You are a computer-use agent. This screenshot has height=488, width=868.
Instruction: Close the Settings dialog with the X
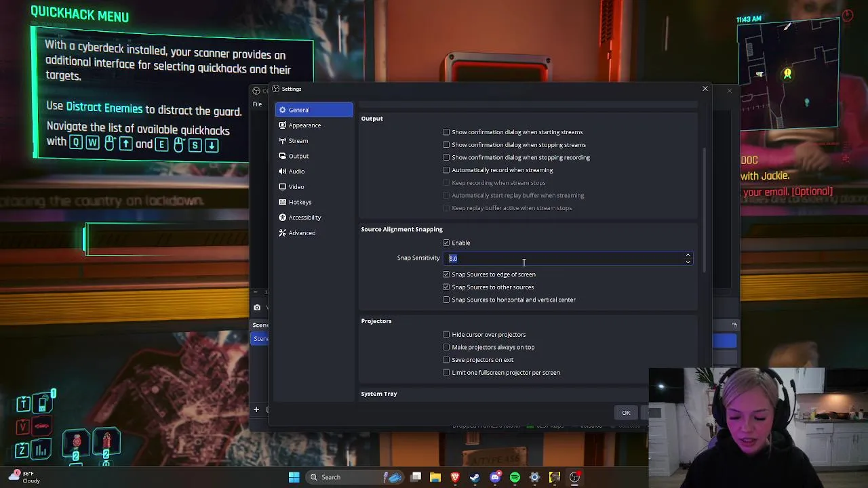(705, 89)
